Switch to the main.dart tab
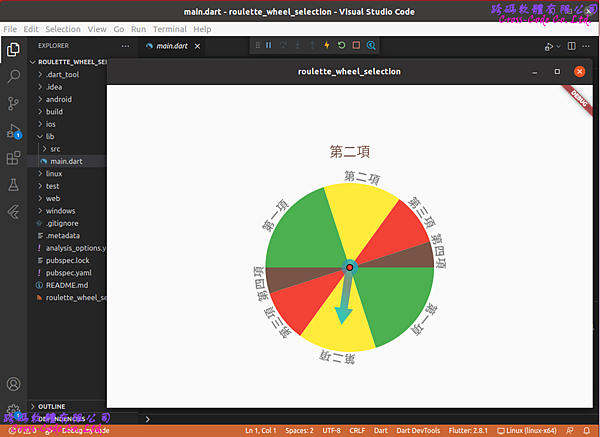Viewport: 600px width, 437px height. (x=172, y=46)
